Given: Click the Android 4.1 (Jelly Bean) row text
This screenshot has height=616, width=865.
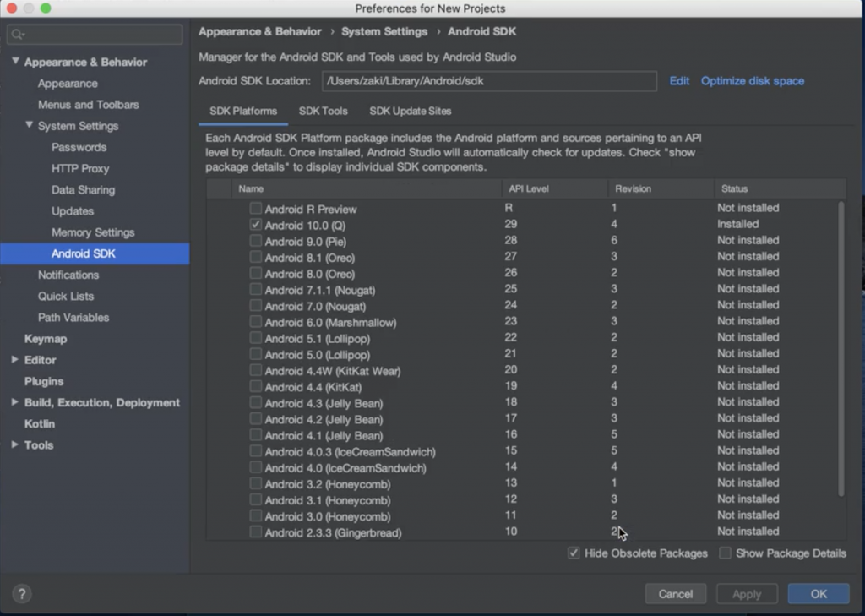Looking at the screenshot, I should click(x=324, y=435).
